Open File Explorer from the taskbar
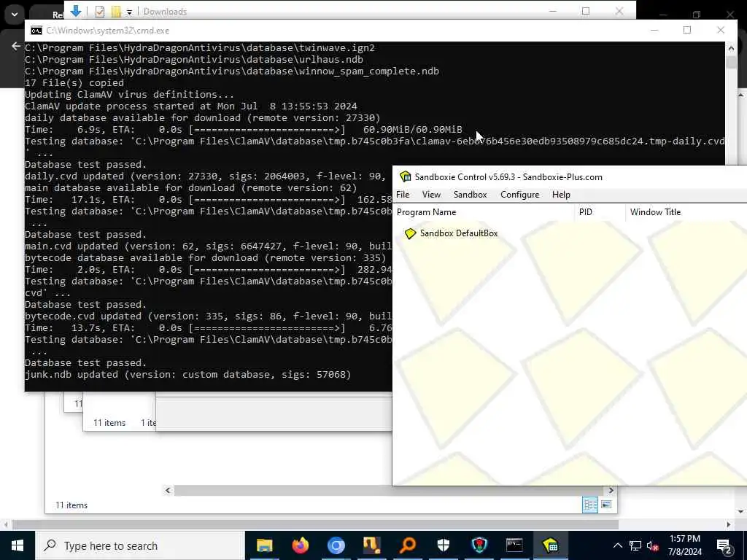The height and width of the screenshot is (560, 747). coord(264,545)
